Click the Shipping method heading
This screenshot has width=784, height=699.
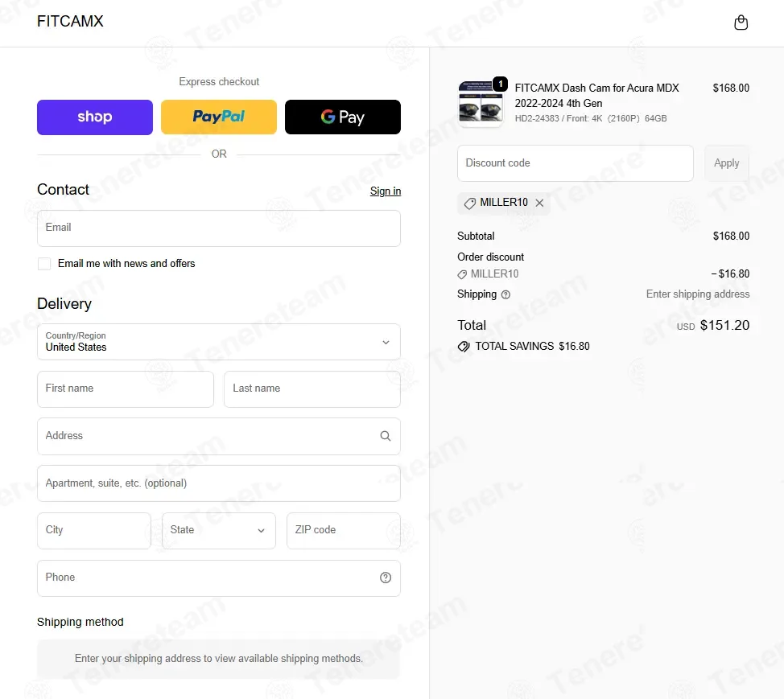[80, 622]
